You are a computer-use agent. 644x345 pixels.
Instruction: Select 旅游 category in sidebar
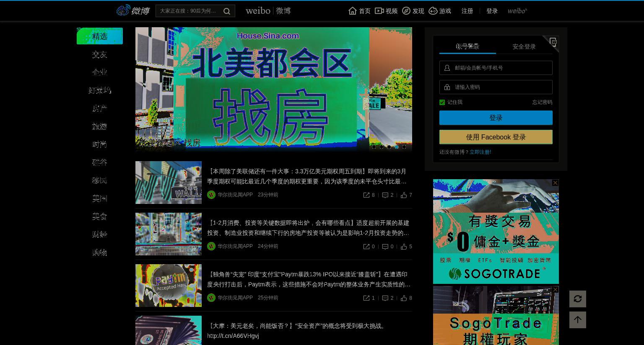click(100, 126)
